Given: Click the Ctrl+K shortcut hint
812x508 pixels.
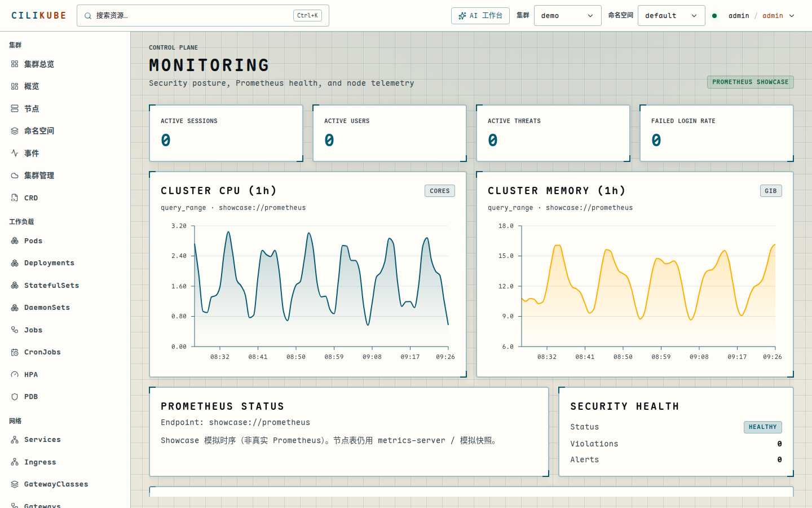Looking at the screenshot, I should click(x=307, y=16).
